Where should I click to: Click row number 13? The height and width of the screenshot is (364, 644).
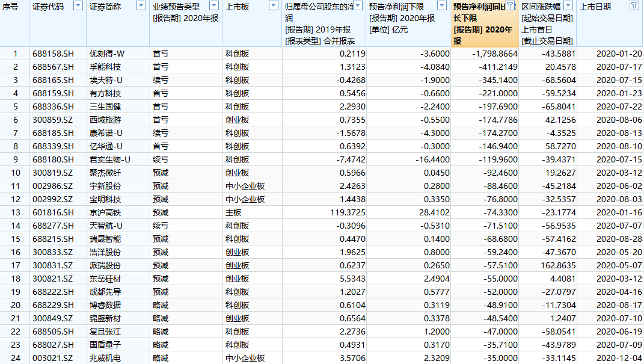16,212
